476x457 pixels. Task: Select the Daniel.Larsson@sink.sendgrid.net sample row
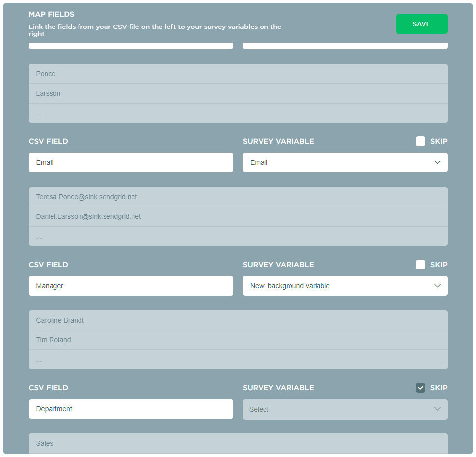238,217
